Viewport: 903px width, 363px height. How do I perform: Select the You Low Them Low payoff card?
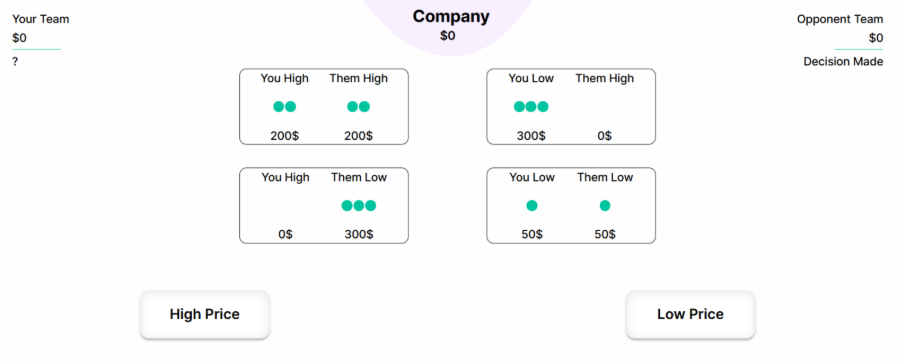(x=571, y=206)
